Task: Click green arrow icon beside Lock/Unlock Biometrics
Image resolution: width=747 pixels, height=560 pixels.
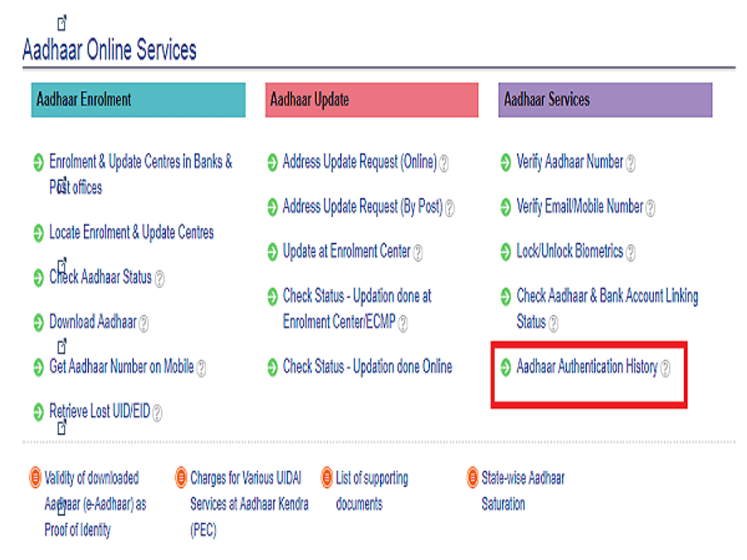Action: pos(506,252)
